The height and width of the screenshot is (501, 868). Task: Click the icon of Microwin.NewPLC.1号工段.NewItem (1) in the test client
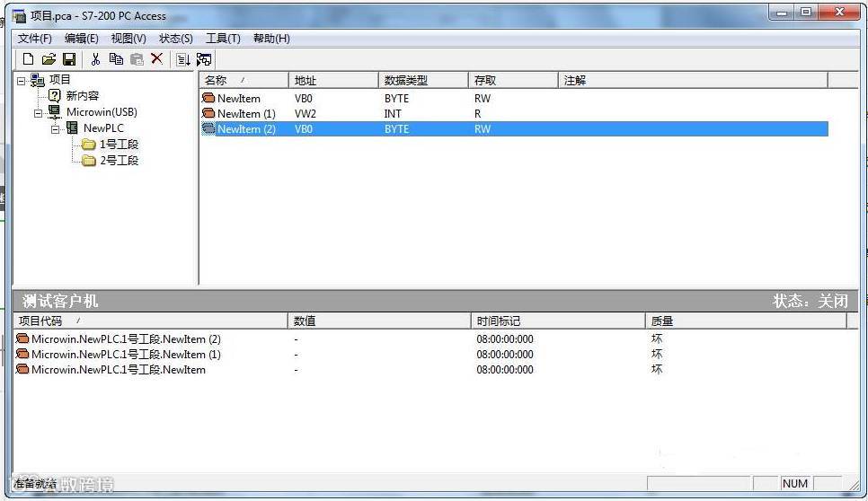(22, 354)
